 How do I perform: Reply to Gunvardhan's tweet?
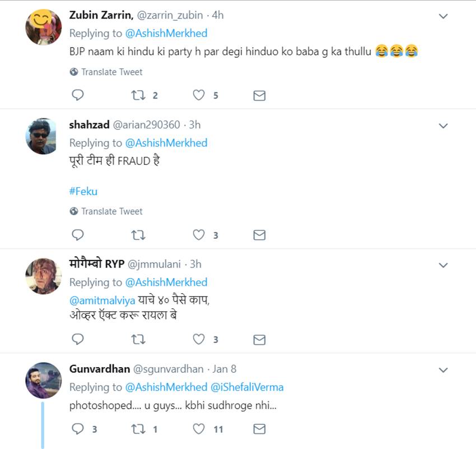click(x=78, y=429)
